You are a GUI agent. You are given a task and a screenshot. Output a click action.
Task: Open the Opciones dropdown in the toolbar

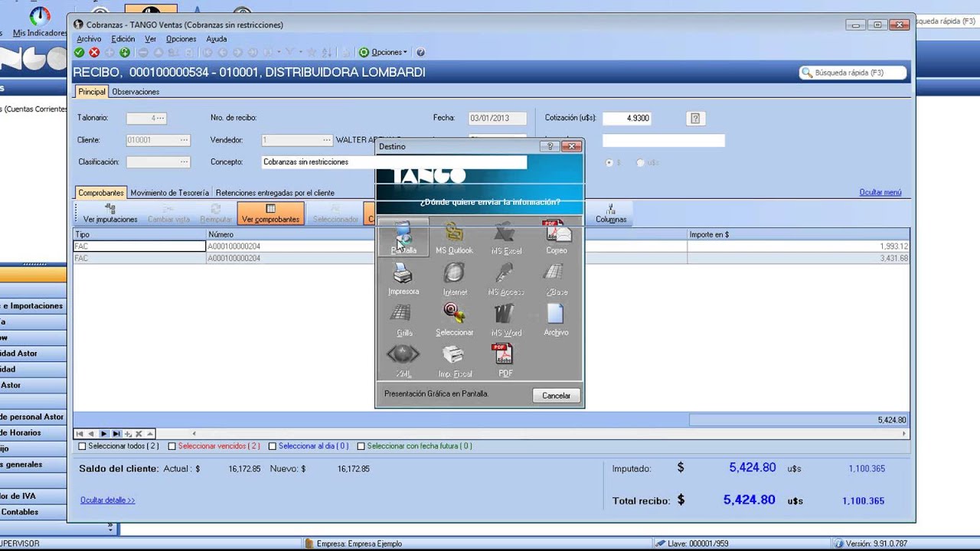[384, 53]
